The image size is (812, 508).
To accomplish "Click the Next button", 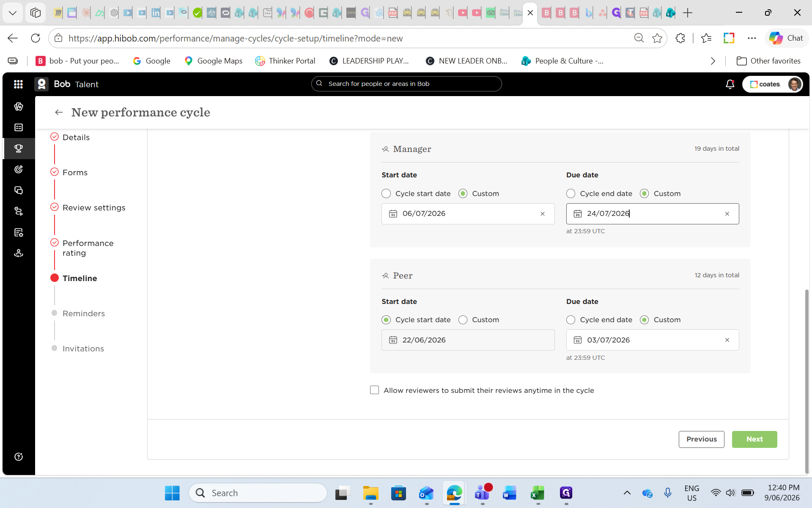I will 754,439.
